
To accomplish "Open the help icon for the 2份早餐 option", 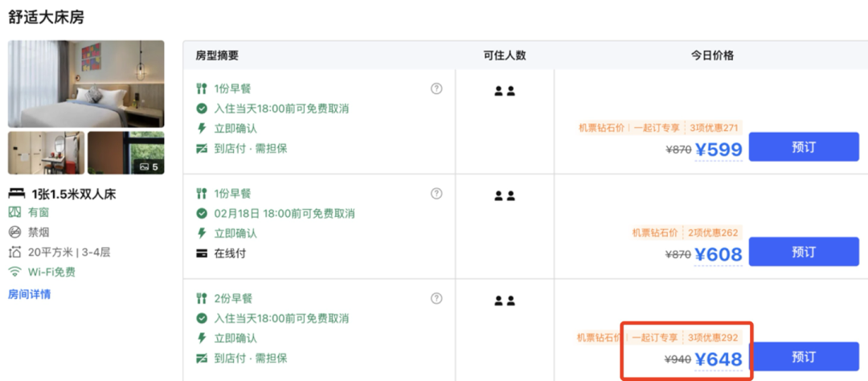I will 436,299.
